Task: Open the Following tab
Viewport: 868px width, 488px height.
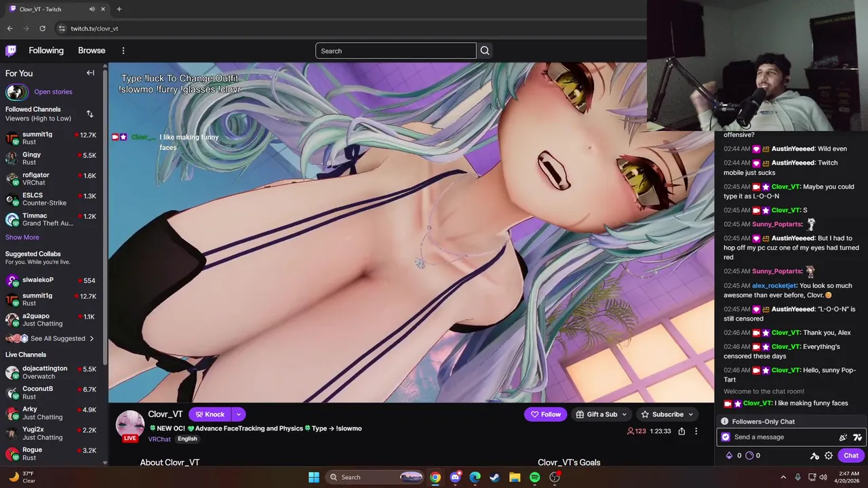Action: (46, 51)
